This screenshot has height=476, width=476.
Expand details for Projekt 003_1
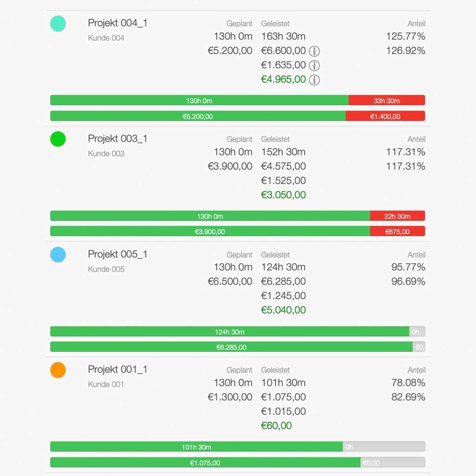pyautogui.click(x=117, y=138)
